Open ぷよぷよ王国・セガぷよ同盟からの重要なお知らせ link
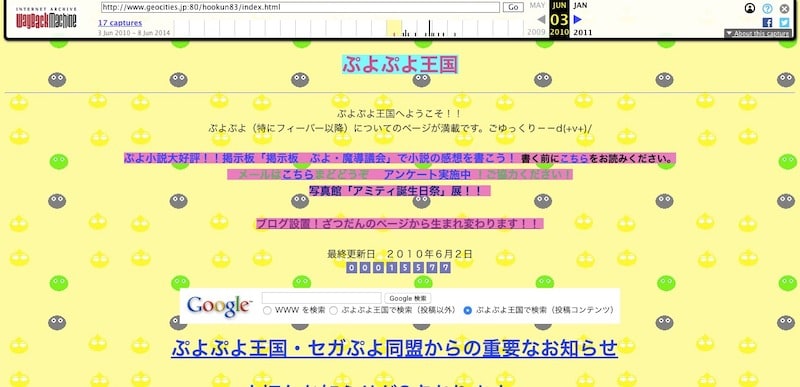800x387 pixels. point(394,349)
